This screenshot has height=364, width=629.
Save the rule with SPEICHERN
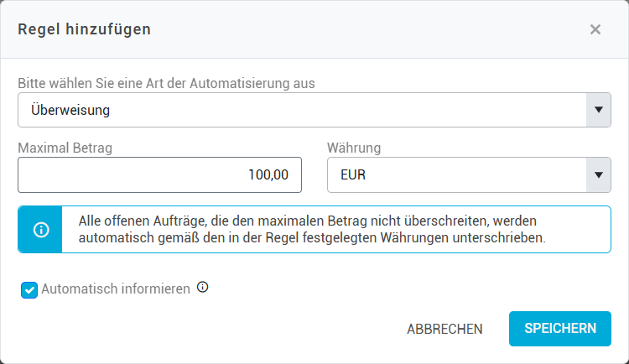(x=560, y=329)
